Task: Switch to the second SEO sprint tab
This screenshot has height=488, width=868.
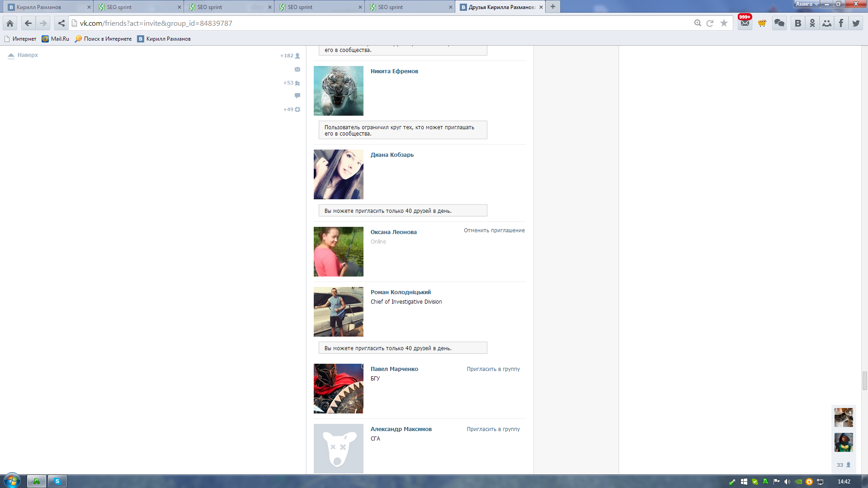Action: (229, 7)
